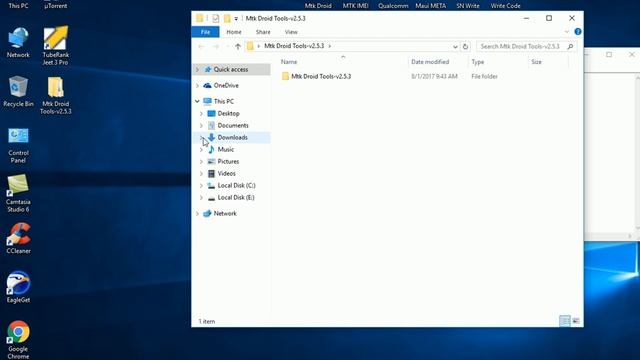
Task: Click Explorer Back navigation arrow
Action: coord(201,47)
